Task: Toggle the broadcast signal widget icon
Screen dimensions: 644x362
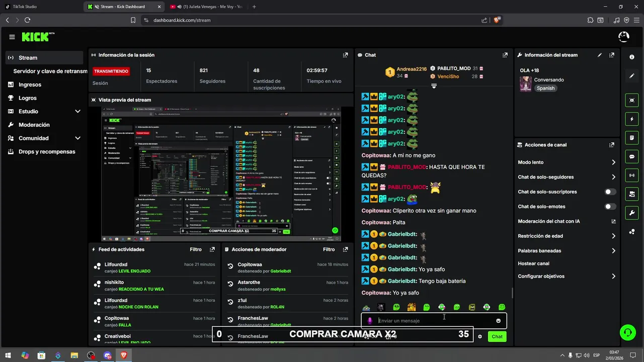Action: pos(632,175)
